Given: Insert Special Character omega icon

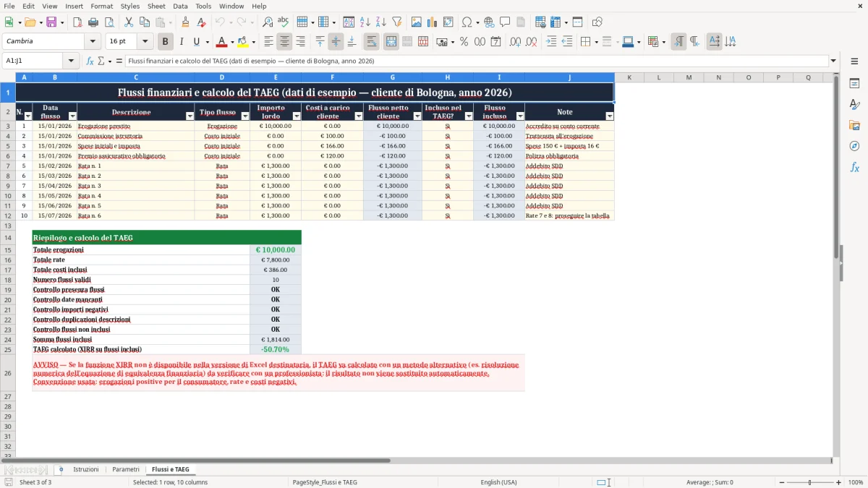Looking at the screenshot, I should pyautogui.click(x=467, y=22).
